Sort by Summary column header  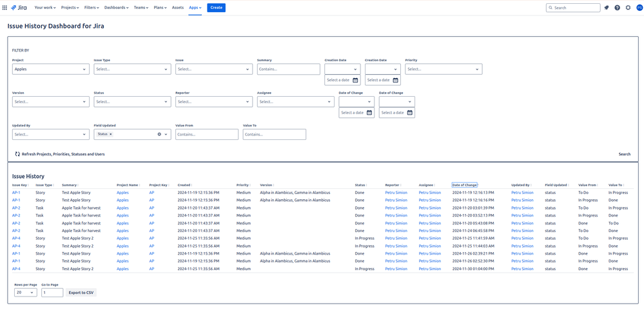[70, 185]
